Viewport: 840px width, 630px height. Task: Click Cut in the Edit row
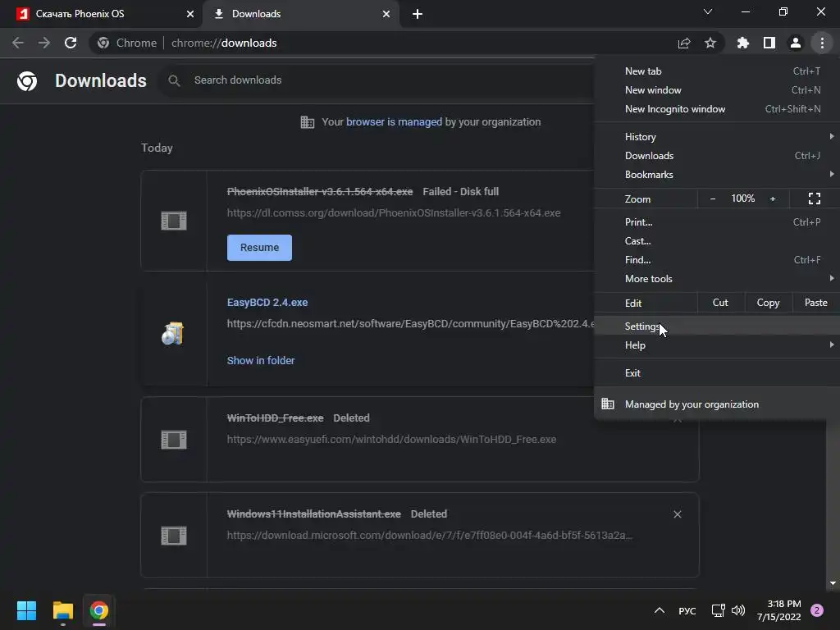[720, 303]
